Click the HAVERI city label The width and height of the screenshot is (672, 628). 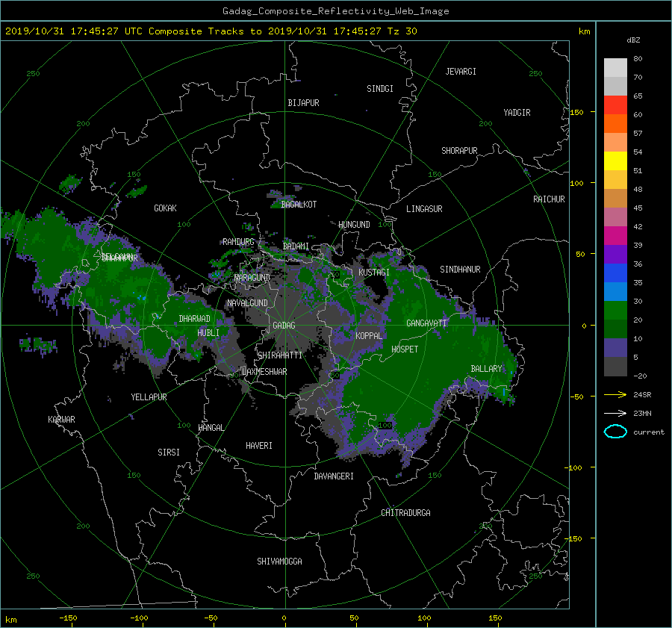(x=259, y=446)
